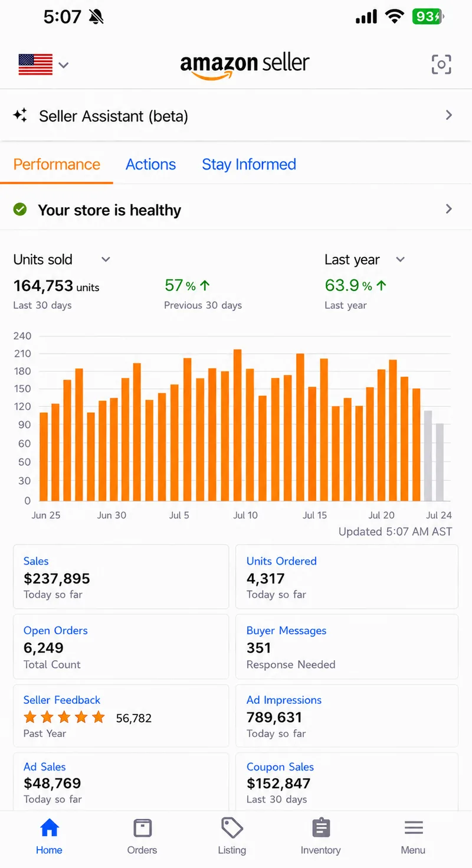Open the barcode scanner icon
This screenshot has height=868, width=472.
(441, 64)
